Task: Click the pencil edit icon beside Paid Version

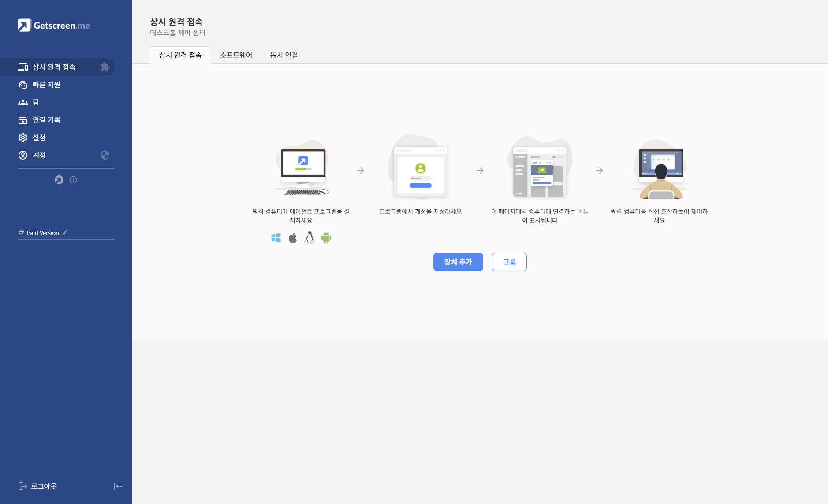Action: pos(65,233)
